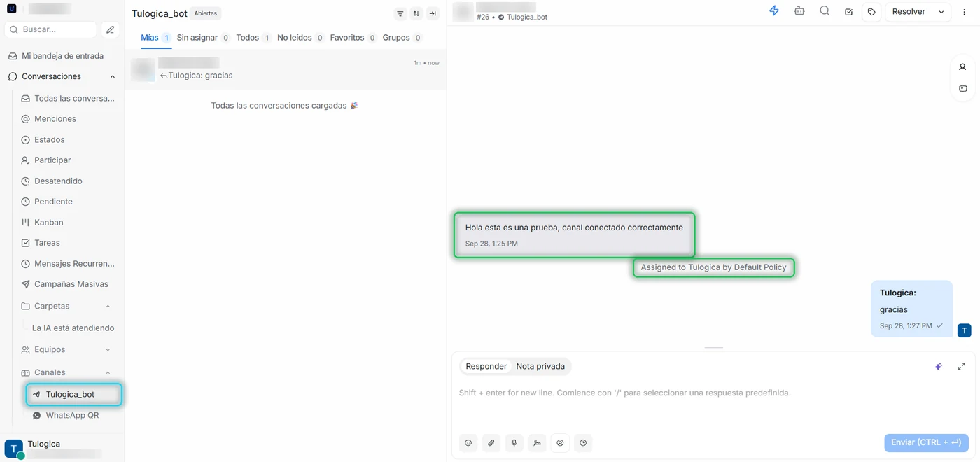Open Mi bandeja de entrada
This screenshot has width=980, height=462.
[x=62, y=56]
